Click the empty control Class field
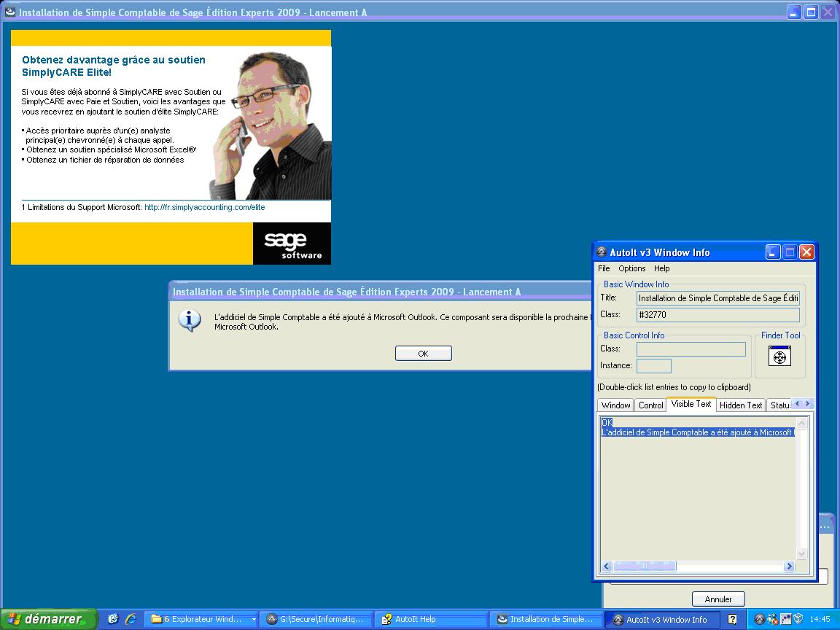The image size is (840, 630). coord(691,349)
